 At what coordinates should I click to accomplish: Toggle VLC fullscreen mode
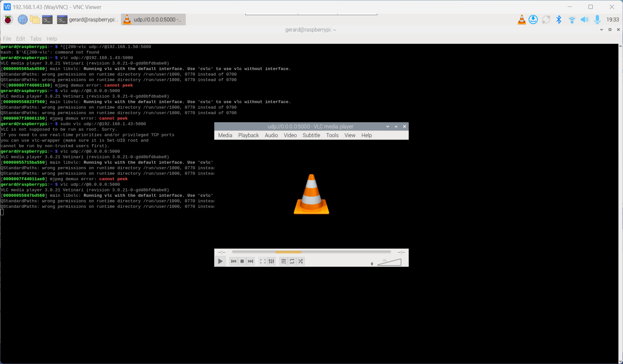coord(263,261)
